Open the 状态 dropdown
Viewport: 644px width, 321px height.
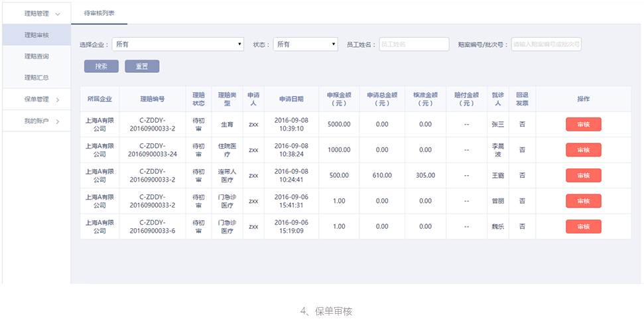click(x=306, y=44)
